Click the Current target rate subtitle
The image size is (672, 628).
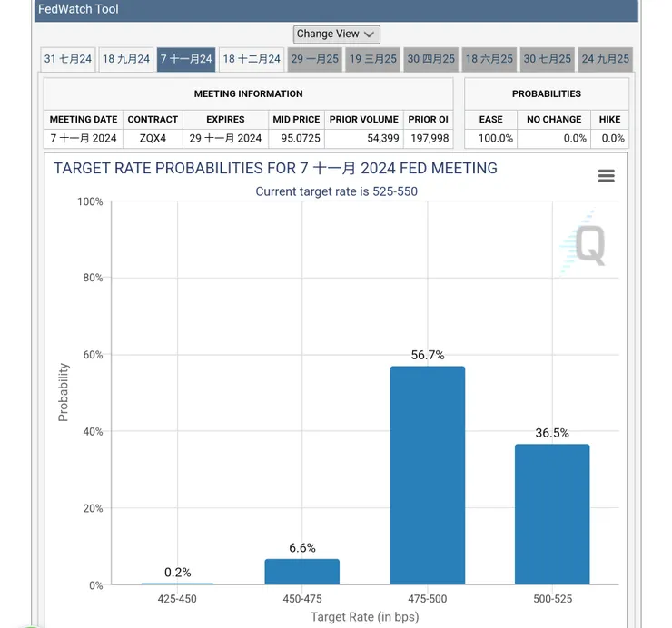(x=336, y=191)
